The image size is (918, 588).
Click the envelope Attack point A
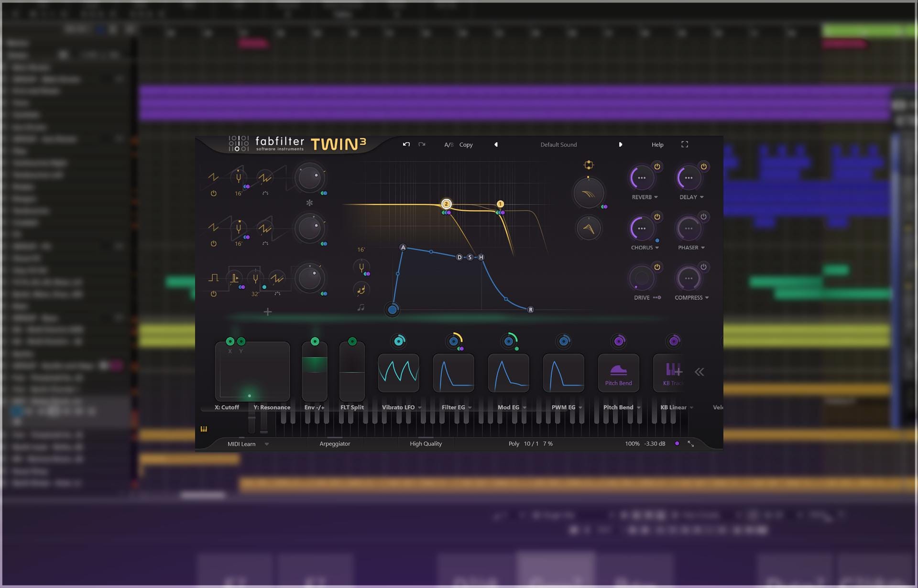click(403, 248)
